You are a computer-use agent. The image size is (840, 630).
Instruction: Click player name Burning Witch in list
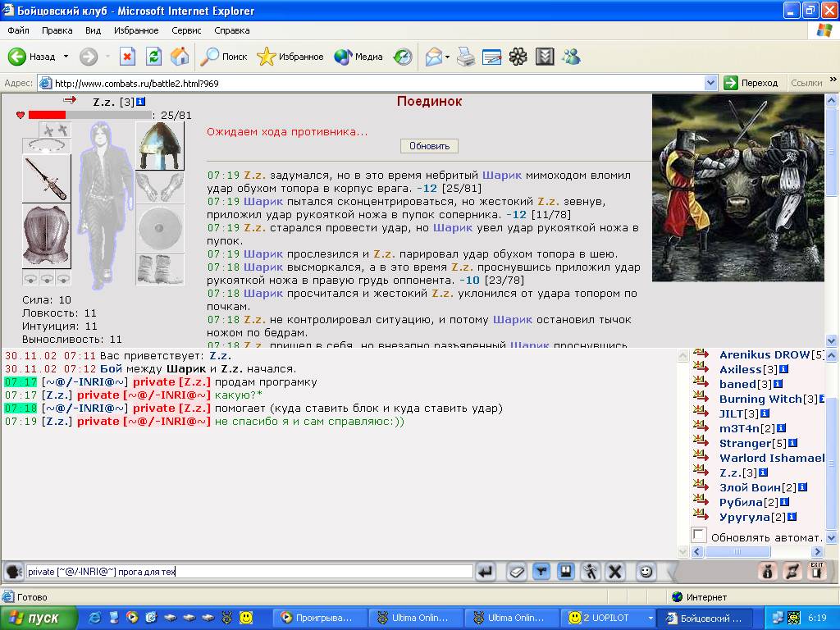point(760,399)
